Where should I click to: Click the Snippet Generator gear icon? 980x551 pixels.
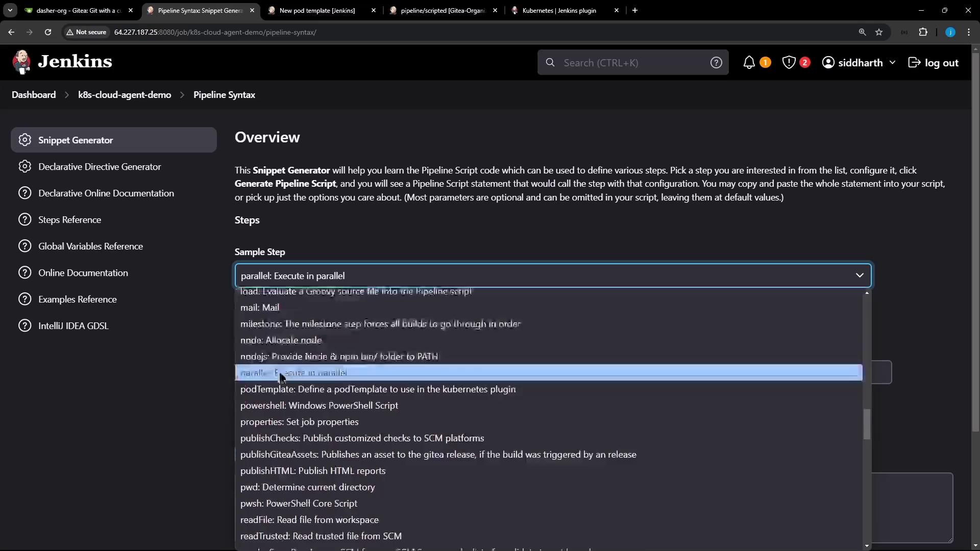click(x=24, y=140)
